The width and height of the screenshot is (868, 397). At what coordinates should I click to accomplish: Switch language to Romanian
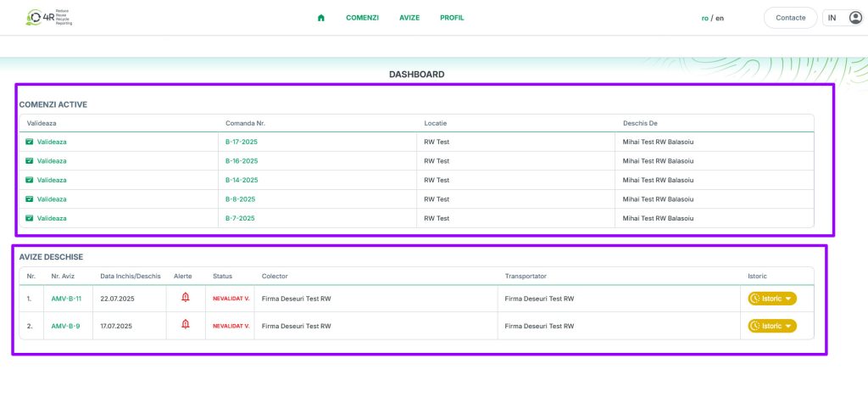coord(704,18)
